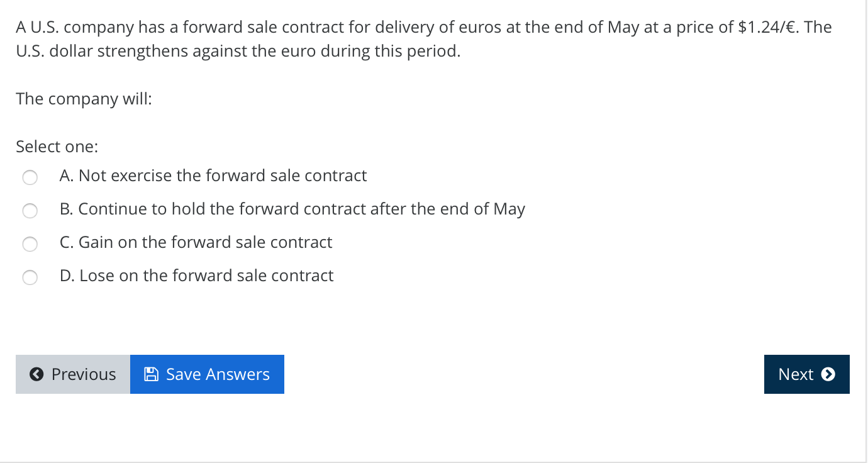
Task: Click the Previous navigation button
Action: 72,374
